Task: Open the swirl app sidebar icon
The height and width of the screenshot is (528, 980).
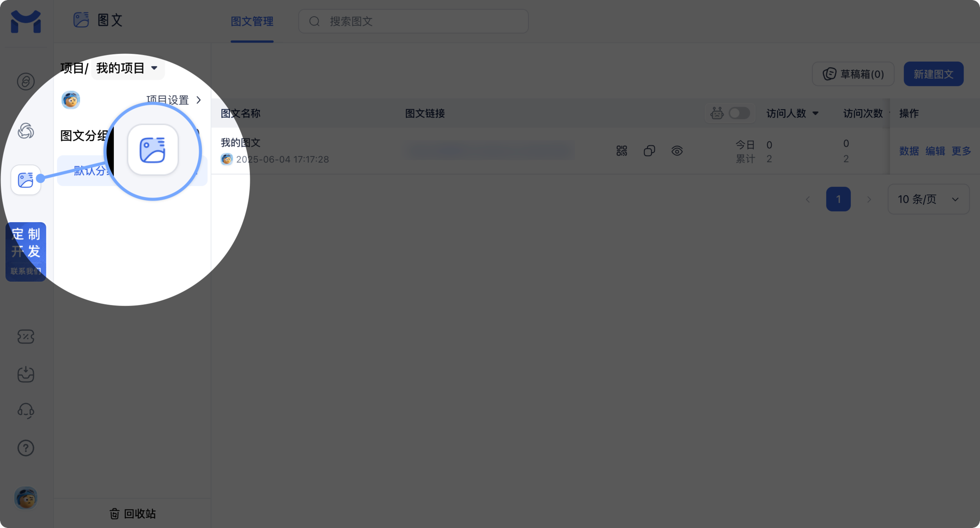Action: tap(26, 131)
